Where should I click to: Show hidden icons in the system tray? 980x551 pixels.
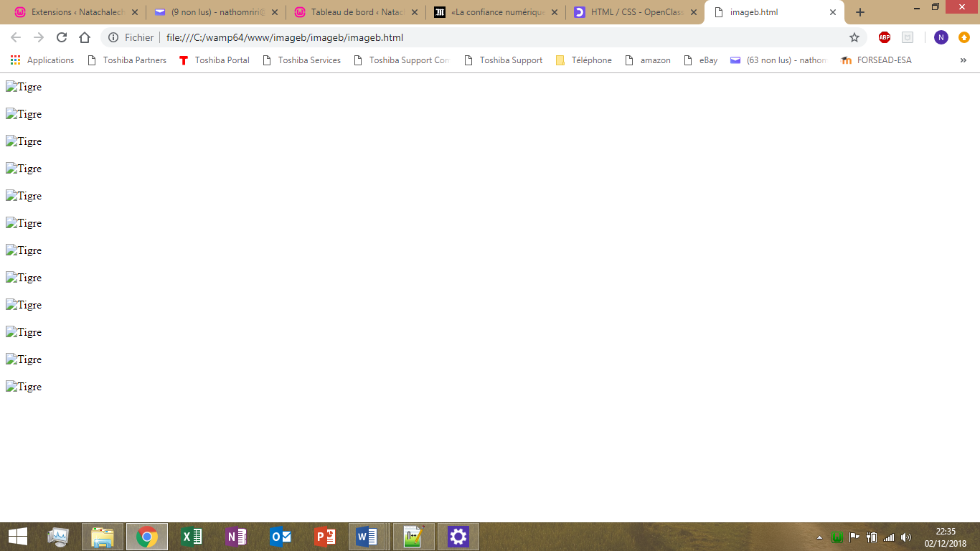[818, 536]
